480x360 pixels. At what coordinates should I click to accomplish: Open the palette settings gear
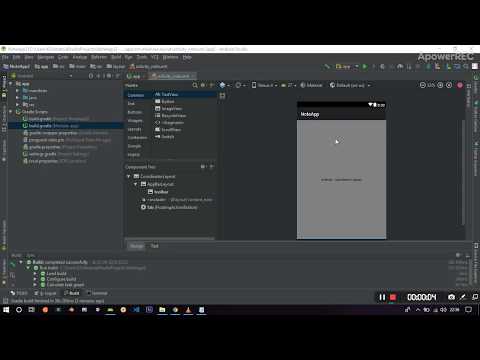(203, 85)
